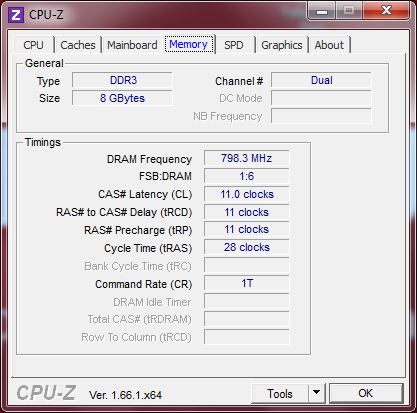Click the empty Row To Column field
The width and height of the screenshot is (417, 413).
[247, 337]
